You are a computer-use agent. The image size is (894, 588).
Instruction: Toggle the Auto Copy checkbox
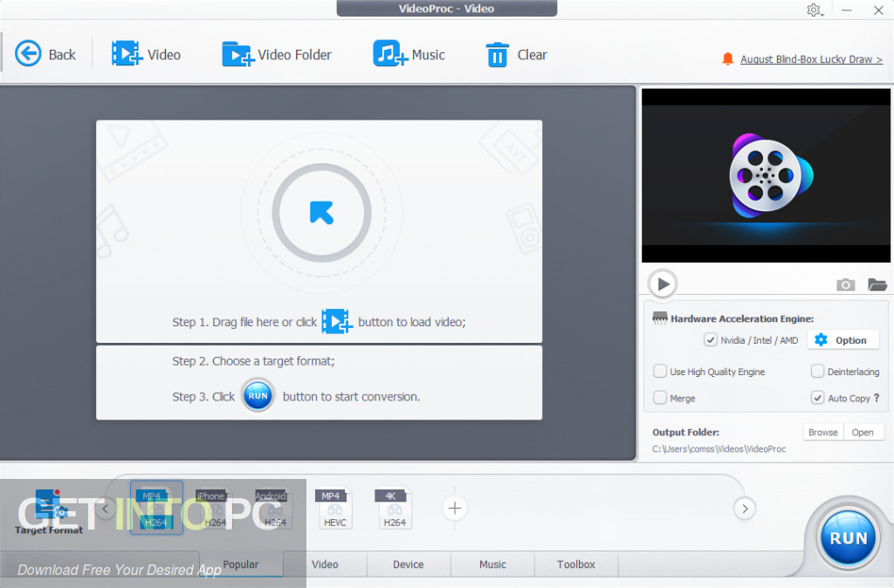pos(817,398)
